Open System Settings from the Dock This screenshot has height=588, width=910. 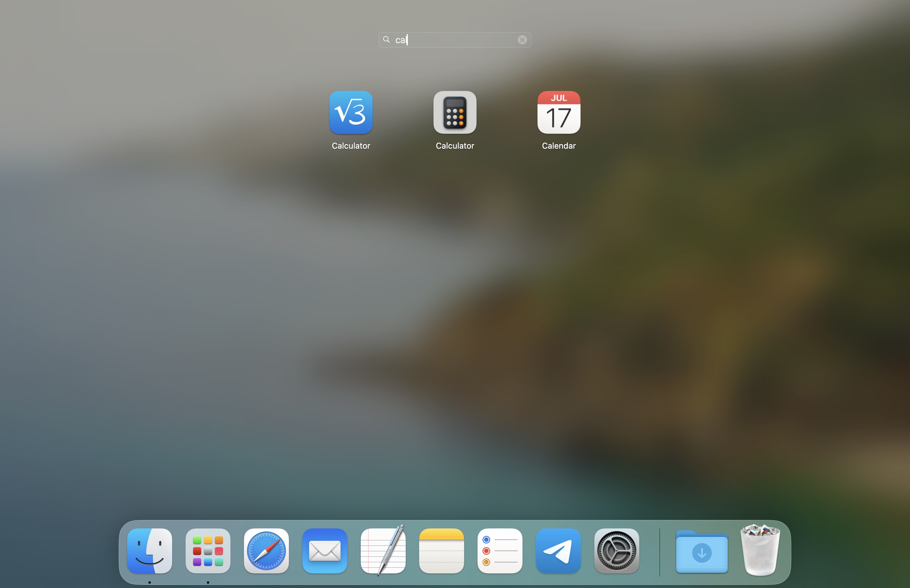tap(617, 551)
